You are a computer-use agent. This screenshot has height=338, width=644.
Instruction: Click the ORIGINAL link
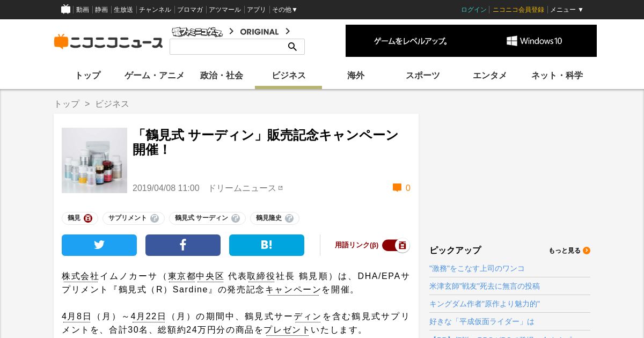click(x=259, y=32)
